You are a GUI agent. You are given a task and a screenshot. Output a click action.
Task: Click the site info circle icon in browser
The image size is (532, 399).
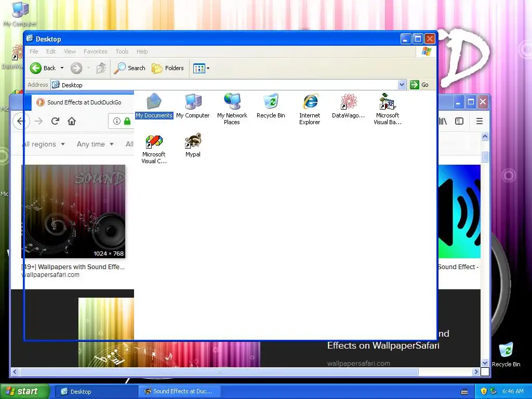click(117, 121)
